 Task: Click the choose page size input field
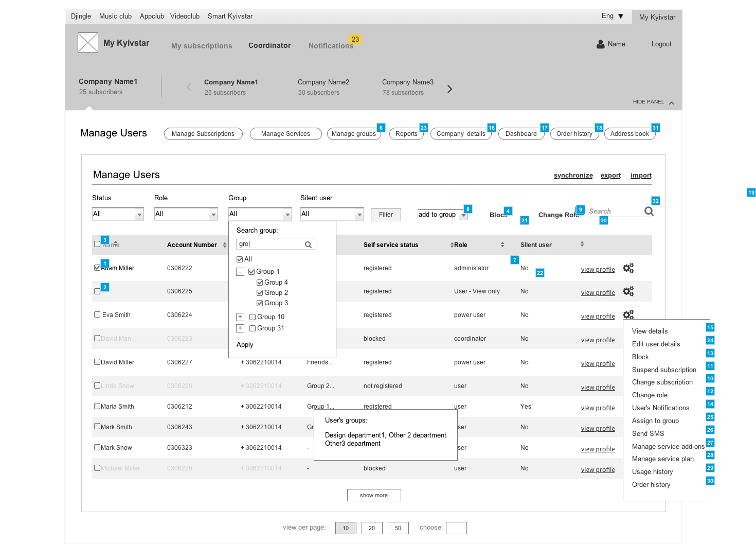(456, 528)
